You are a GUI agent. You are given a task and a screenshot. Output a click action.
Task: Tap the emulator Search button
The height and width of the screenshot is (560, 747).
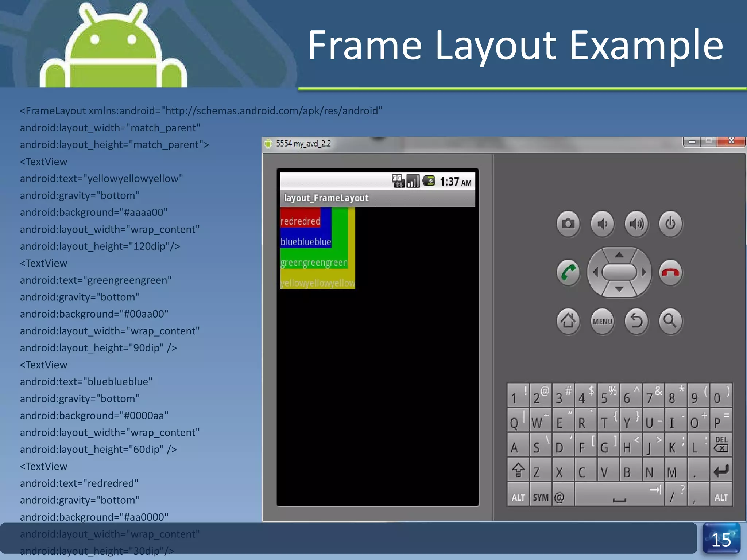tap(670, 321)
